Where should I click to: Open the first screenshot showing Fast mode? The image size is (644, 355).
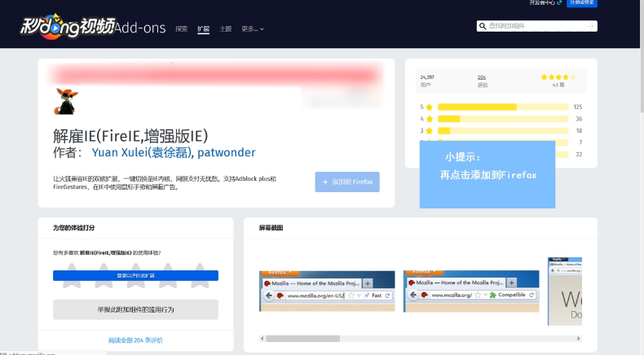pos(327,291)
